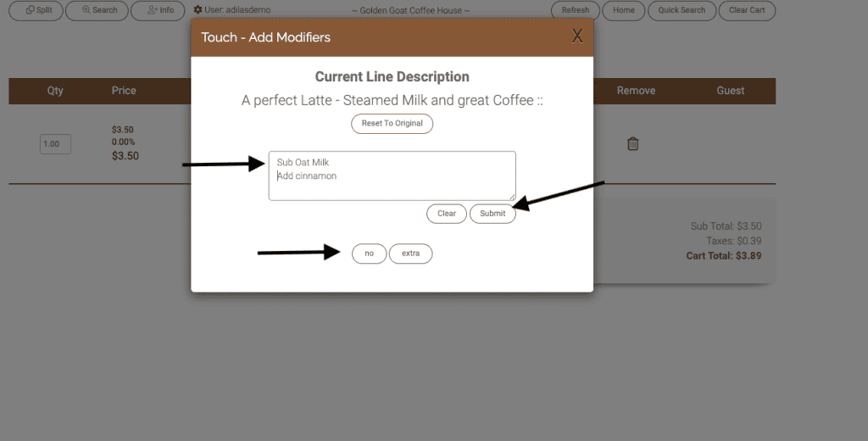This screenshot has height=441, width=868.
Task: Click the Cart Total: $3.89 text
Action: pyautogui.click(x=724, y=256)
